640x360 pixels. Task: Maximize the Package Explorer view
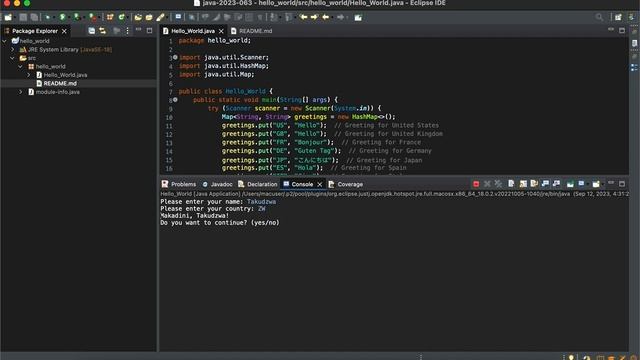tap(149, 31)
